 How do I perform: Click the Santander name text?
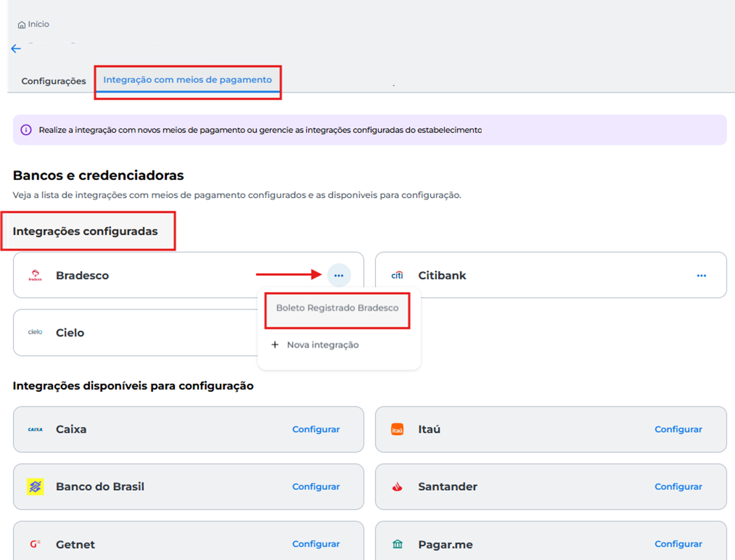tap(448, 487)
